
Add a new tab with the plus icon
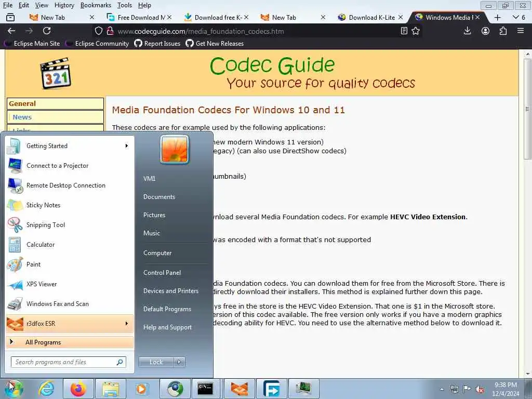pos(497,17)
